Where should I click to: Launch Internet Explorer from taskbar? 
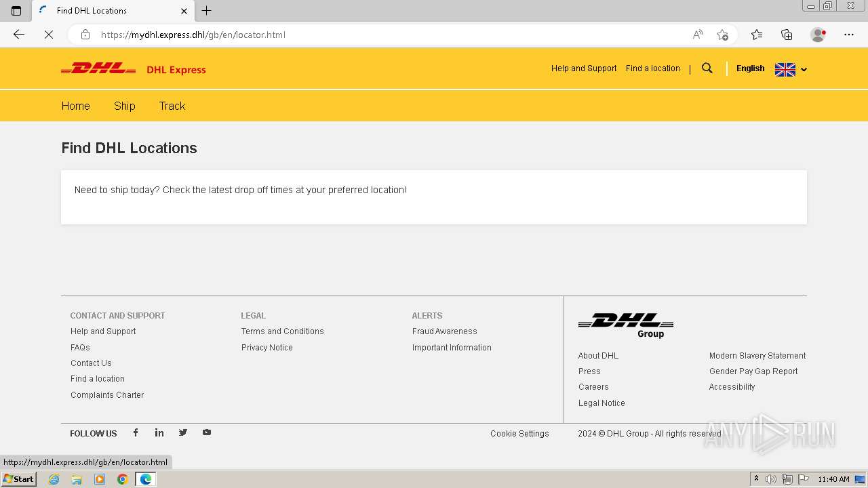(x=54, y=479)
